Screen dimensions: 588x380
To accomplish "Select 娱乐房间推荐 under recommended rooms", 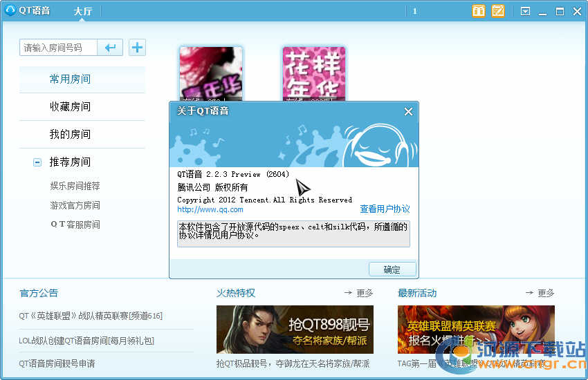I will click(75, 187).
